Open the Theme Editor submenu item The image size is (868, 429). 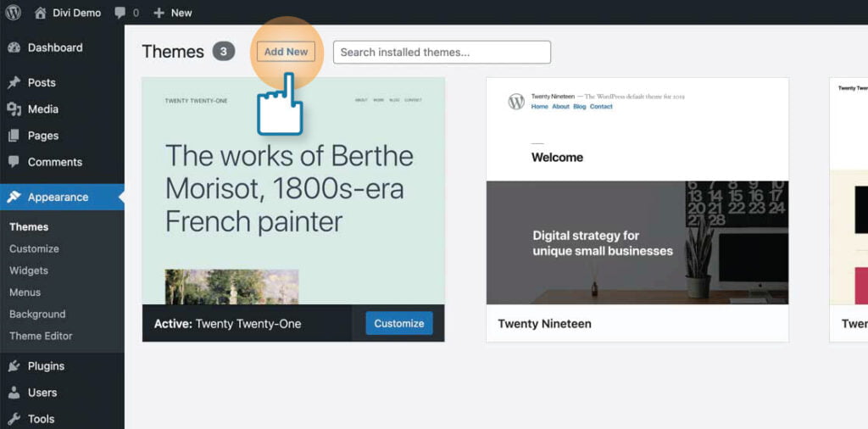(41, 336)
